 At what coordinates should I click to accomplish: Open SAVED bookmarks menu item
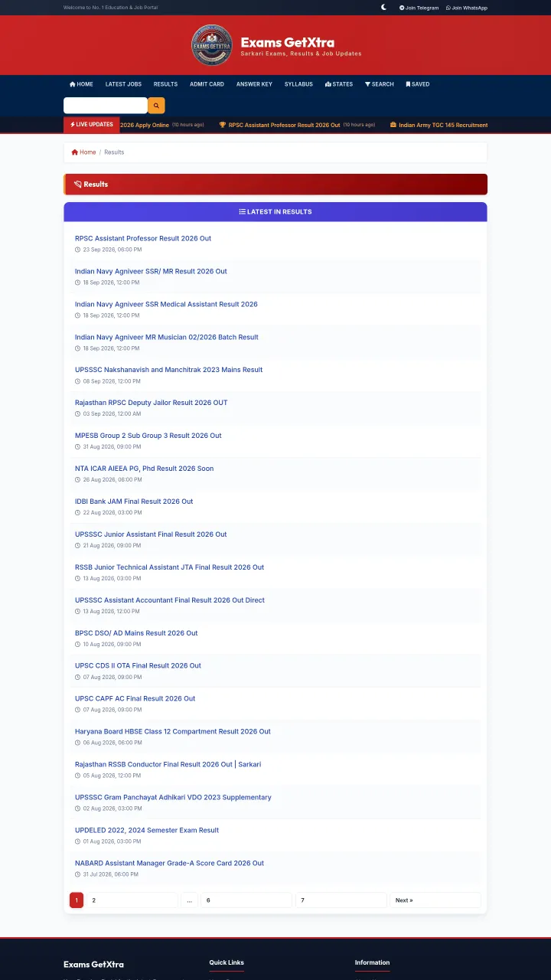point(418,84)
